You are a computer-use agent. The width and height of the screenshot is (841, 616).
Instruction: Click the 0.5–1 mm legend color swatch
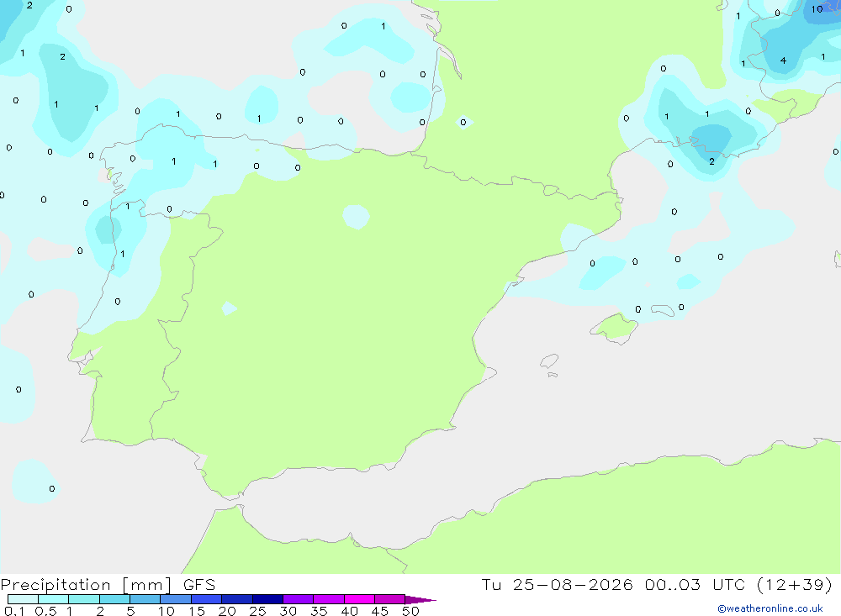(x=54, y=599)
